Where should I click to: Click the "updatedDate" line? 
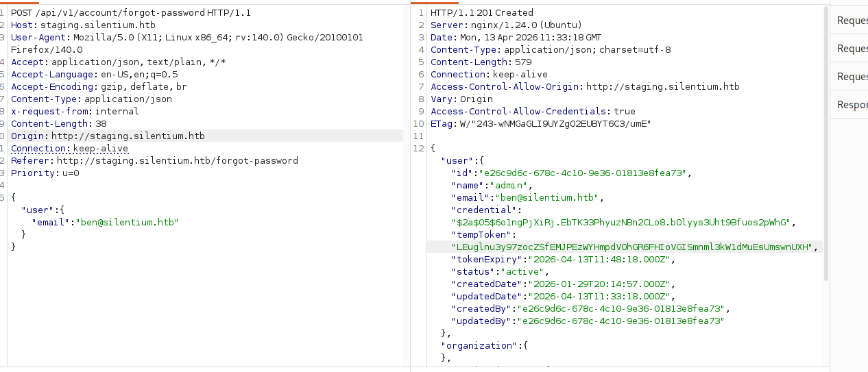coord(564,297)
